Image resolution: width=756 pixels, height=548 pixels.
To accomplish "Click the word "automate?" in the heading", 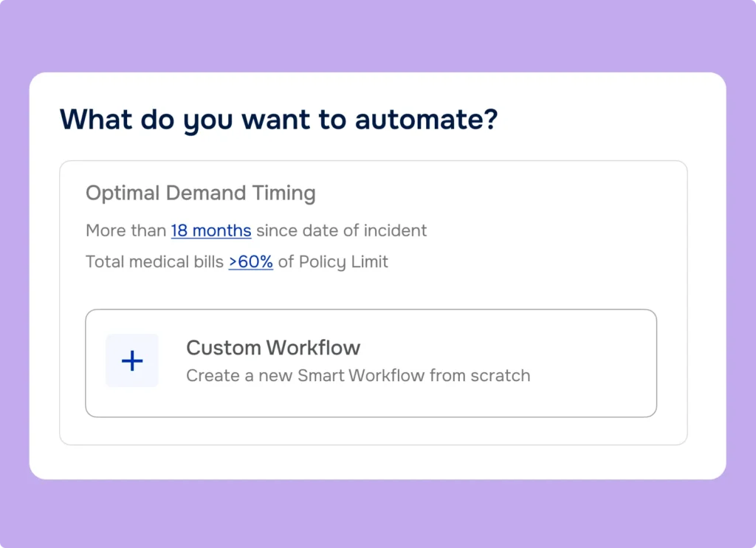I will click(x=427, y=120).
